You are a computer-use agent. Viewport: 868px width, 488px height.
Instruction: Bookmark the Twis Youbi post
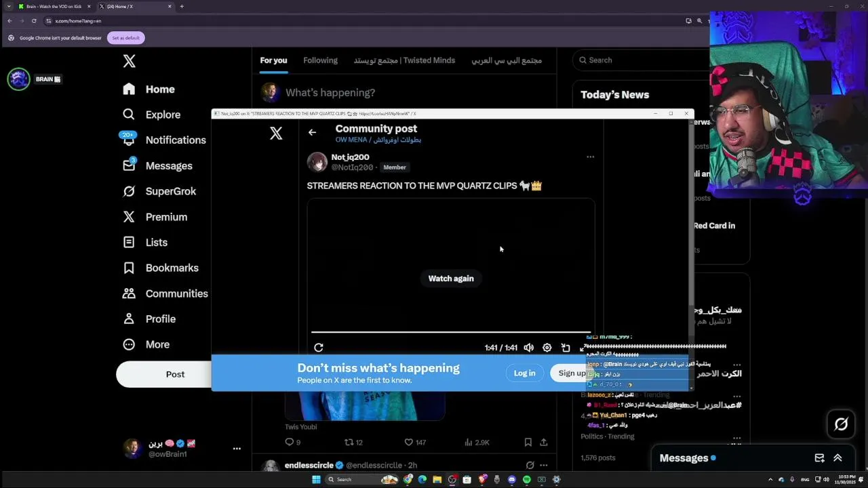point(528,442)
